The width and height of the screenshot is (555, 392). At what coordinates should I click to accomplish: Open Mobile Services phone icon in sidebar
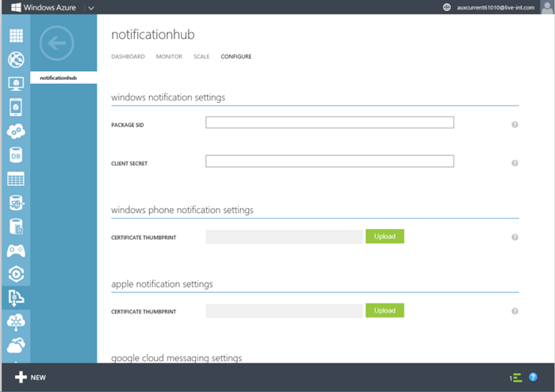[x=16, y=107]
